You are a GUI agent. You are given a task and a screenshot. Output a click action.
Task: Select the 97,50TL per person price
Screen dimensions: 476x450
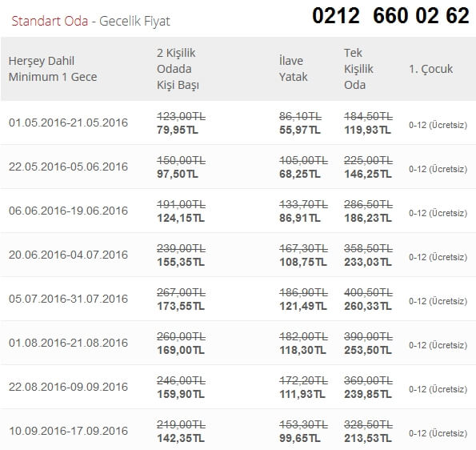click(178, 174)
